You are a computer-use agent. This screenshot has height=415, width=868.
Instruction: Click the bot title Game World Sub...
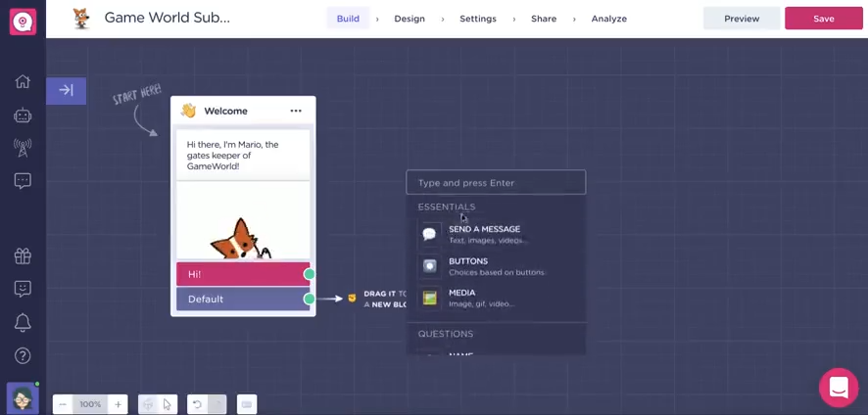click(168, 18)
